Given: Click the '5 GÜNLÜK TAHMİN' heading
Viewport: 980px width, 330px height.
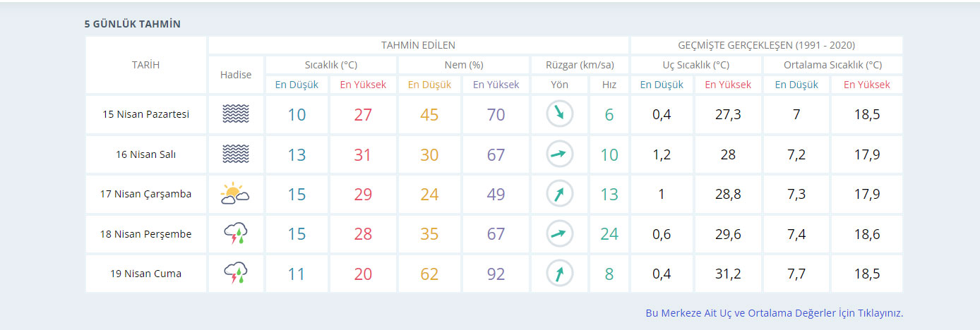Looking at the screenshot, I should pos(133,24).
